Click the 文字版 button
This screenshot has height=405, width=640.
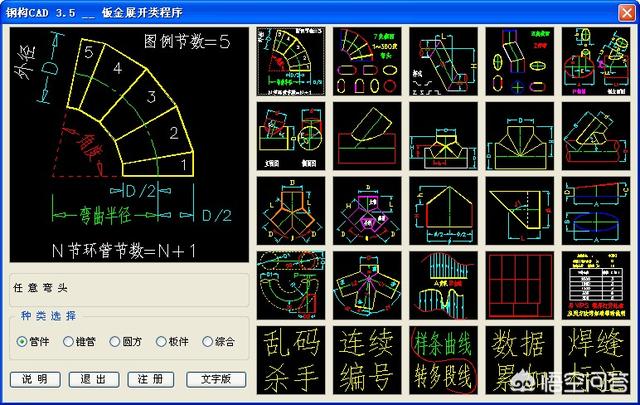click(x=216, y=379)
